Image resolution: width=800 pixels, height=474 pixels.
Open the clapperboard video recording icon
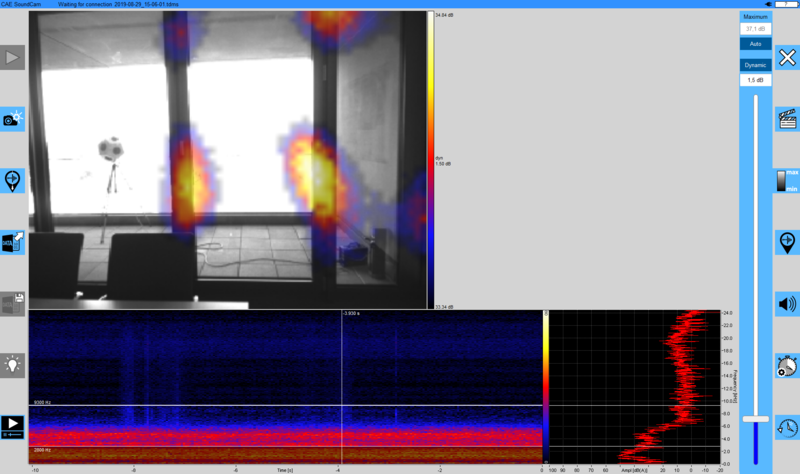click(787, 119)
